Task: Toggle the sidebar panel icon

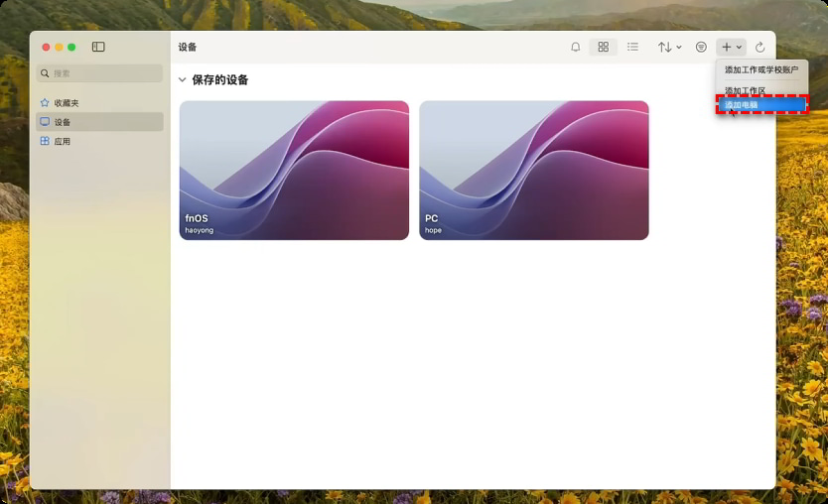Action: click(98, 47)
